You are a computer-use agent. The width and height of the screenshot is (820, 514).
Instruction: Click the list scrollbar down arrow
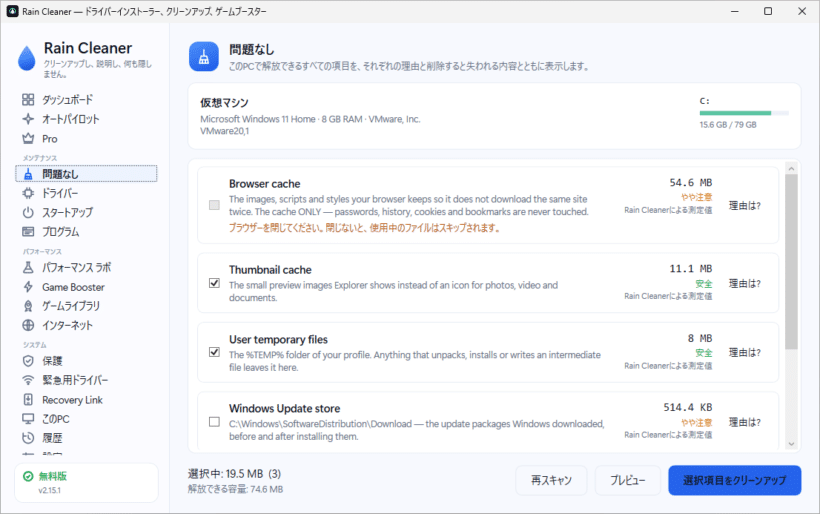coord(791,444)
